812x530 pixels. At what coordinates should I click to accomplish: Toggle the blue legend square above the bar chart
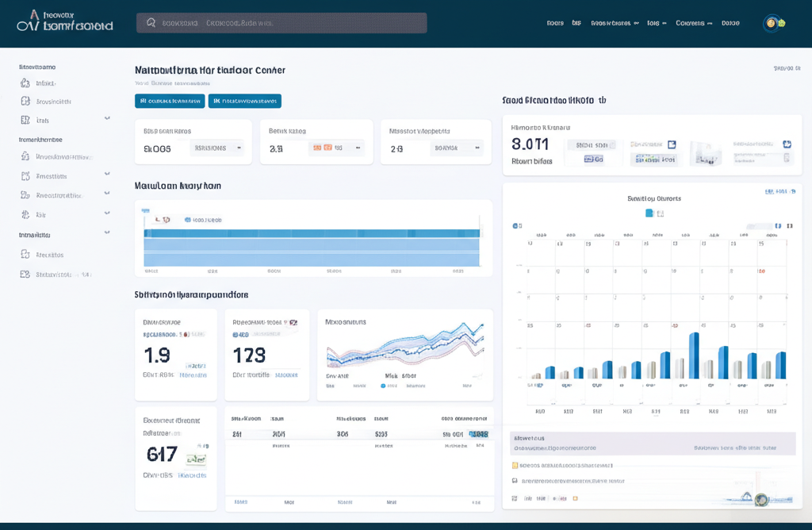(649, 213)
